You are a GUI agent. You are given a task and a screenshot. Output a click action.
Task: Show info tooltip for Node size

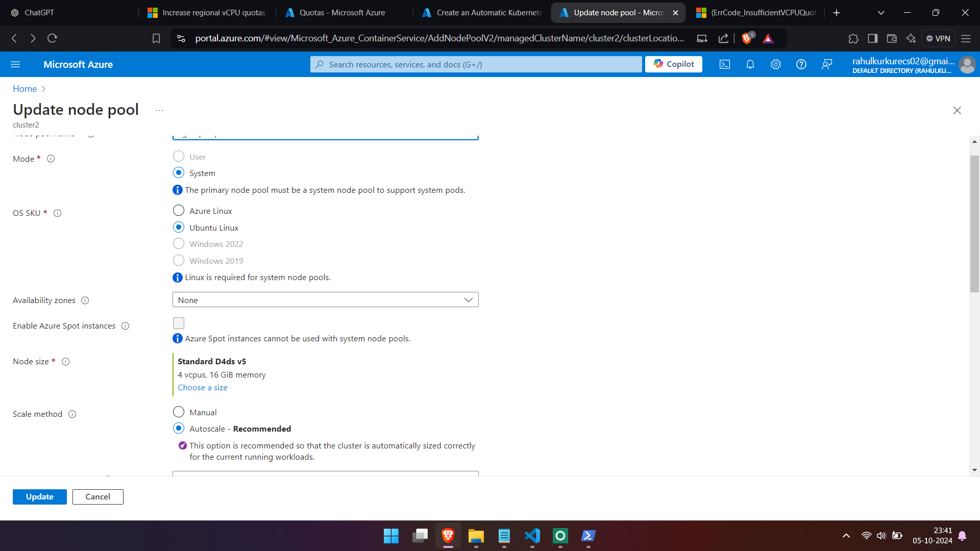tap(66, 362)
